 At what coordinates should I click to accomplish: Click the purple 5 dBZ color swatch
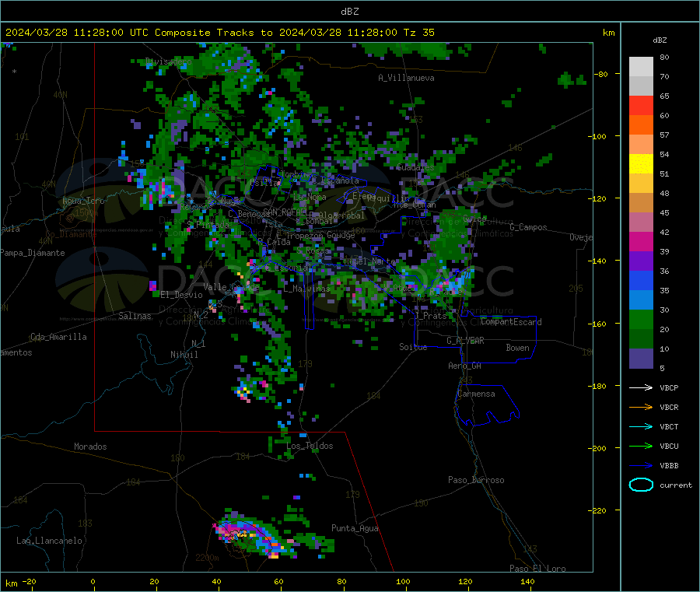pyautogui.click(x=641, y=359)
